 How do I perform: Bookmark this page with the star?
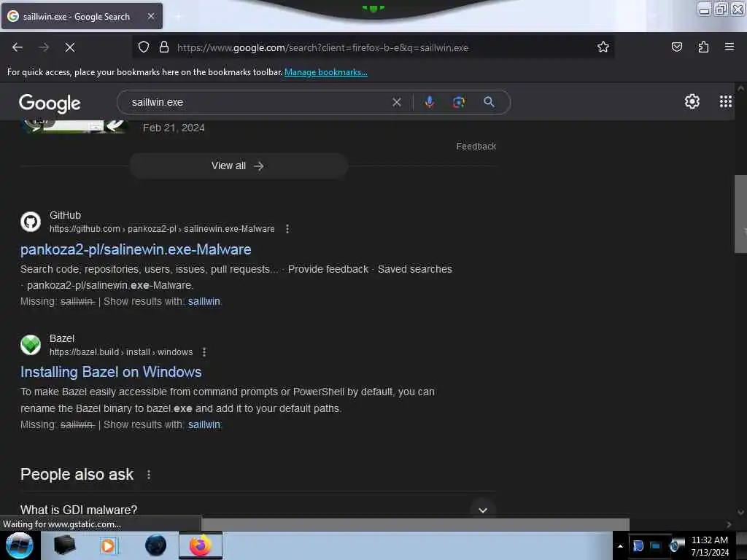pyautogui.click(x=603, y=47)
